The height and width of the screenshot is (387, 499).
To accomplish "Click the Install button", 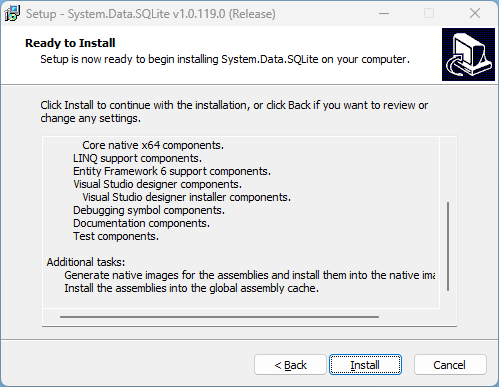I will (365, 365).
